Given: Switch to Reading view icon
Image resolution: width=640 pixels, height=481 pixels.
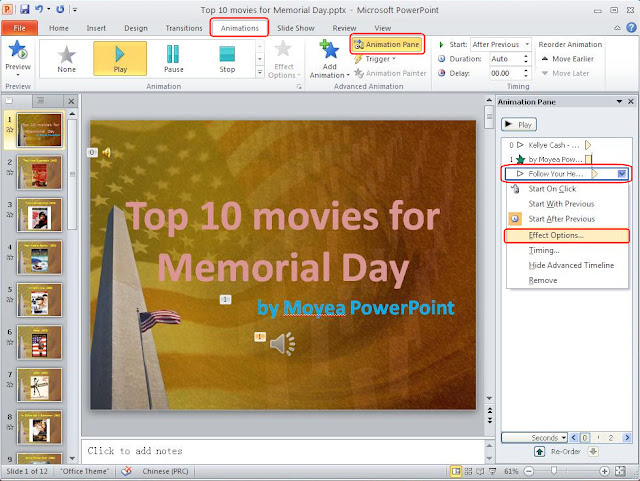Looking at the screenshot, I should click(480, 472).
